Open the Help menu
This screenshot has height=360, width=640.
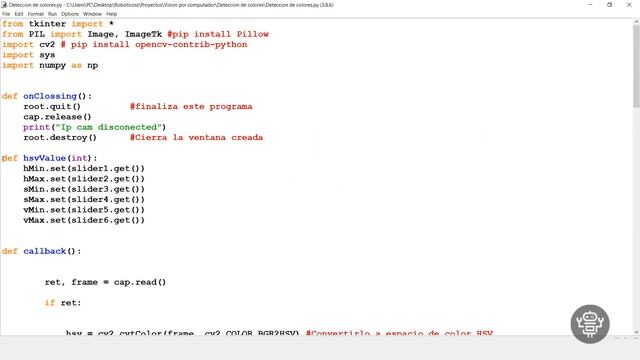111,14
